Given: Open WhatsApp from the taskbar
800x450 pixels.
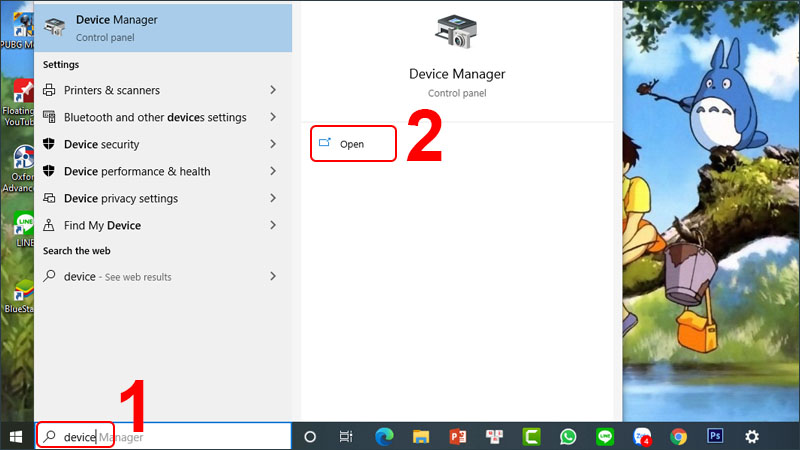Looking at the screenshot, I should [568, 437].
